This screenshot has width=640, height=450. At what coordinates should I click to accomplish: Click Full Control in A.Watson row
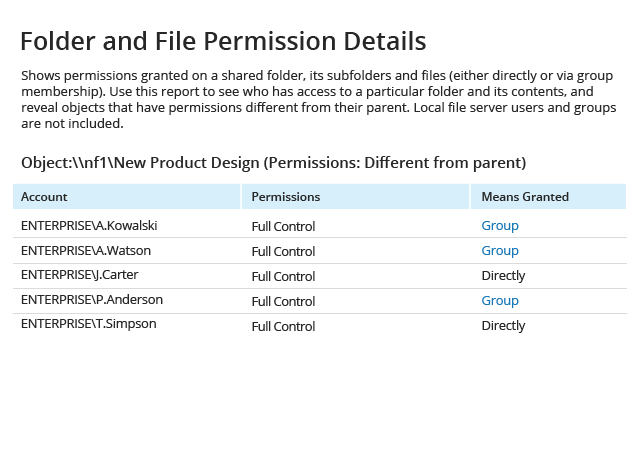tap(283, 252)
